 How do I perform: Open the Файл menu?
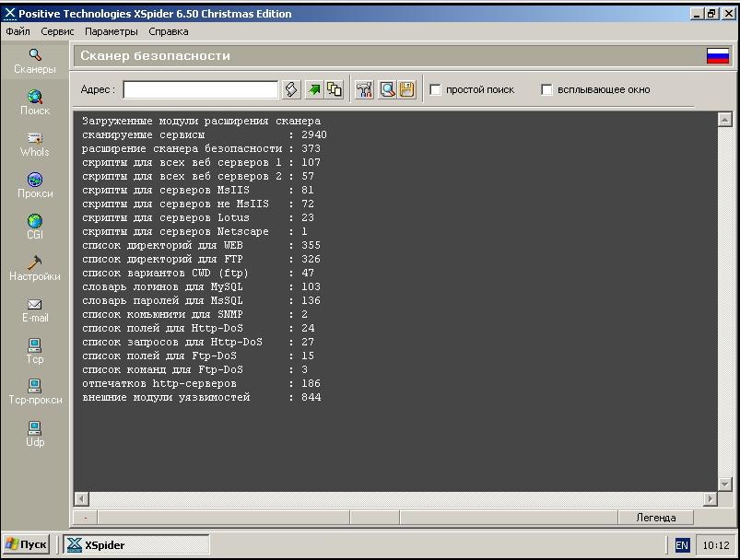pyautogui.click(x=18, y=31)
